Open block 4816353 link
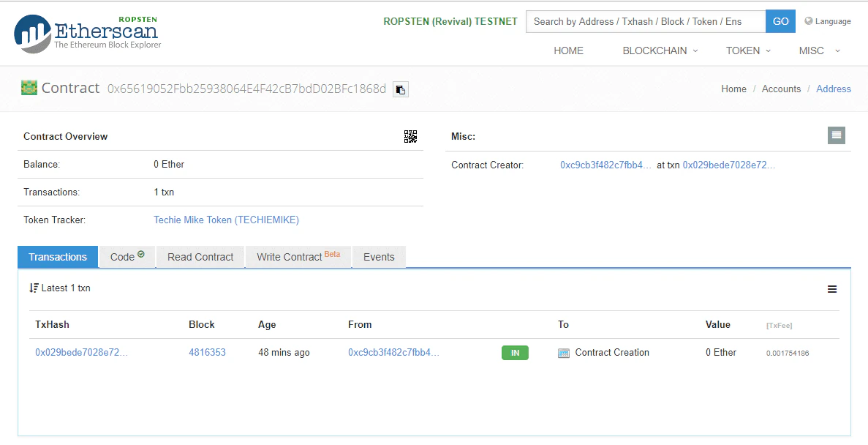 (207, 353)
